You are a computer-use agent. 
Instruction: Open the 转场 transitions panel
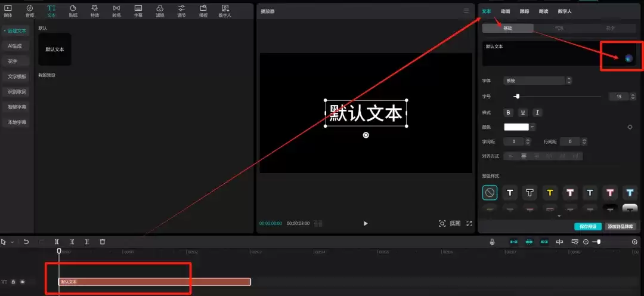(117, 11)
